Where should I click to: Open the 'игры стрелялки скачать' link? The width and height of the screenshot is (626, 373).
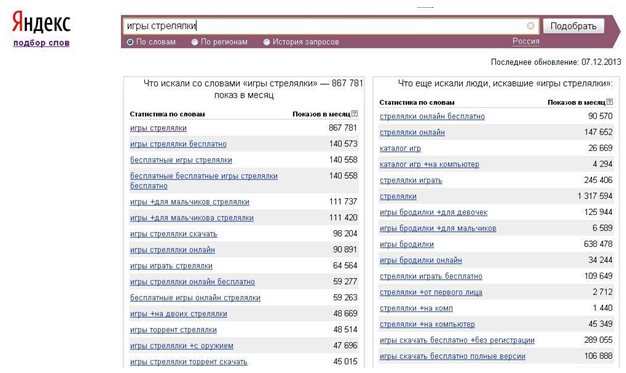click(x=173, y=234)
